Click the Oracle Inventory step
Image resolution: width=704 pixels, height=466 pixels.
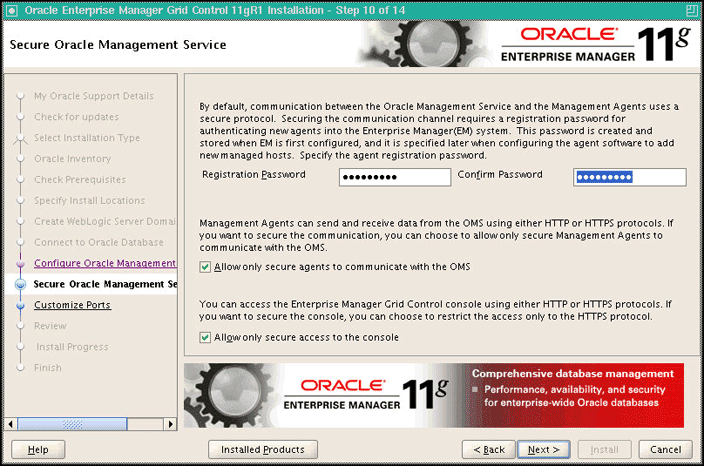73,159
